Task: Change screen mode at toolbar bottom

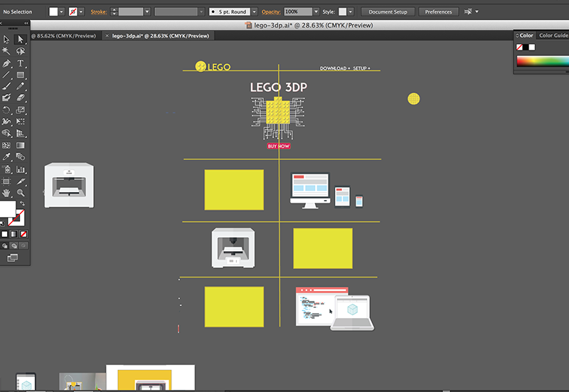Action: pos(12,258)
